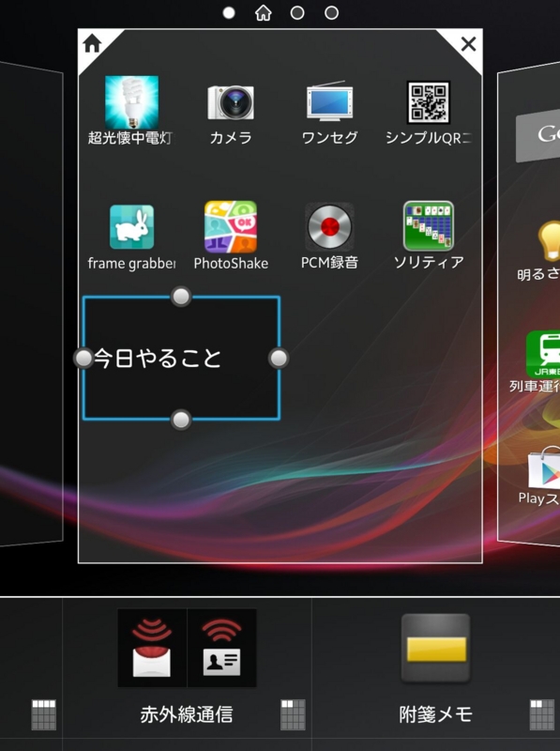This screenshot has height=751, width=560.
Task: Open the JR 列車運行 train app on right pane
Action: (543, 355)
